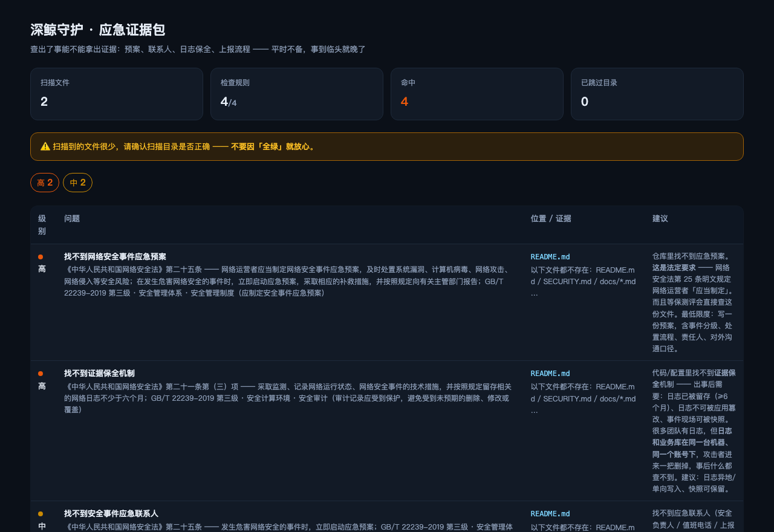Toggle the 中 2 severity filter chip
The height and width of the screenshot is (532, 774).
pos(77,183)
